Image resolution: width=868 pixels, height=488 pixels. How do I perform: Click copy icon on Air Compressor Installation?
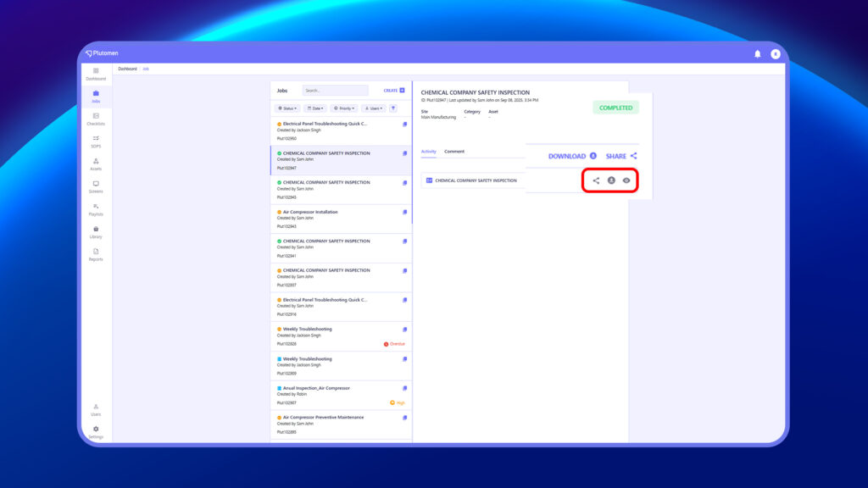pyautogui.click(x=404, y=213)
